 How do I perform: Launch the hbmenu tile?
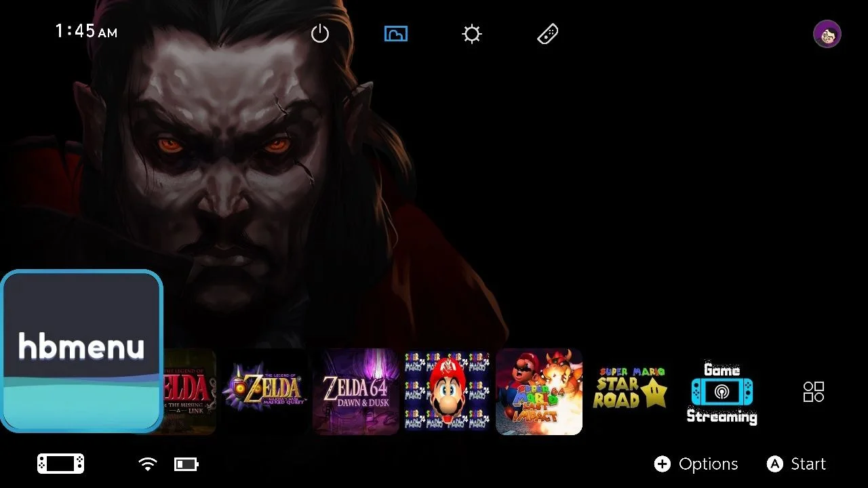tap(81, 351)
